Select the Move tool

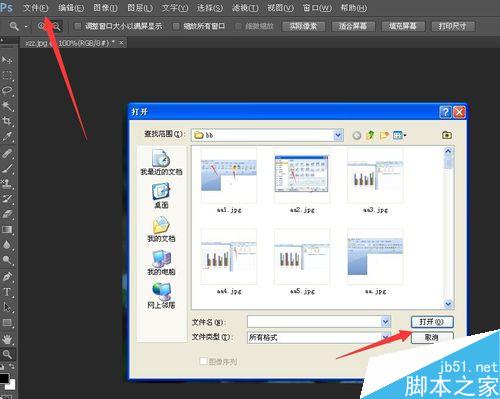coord(7,60)
